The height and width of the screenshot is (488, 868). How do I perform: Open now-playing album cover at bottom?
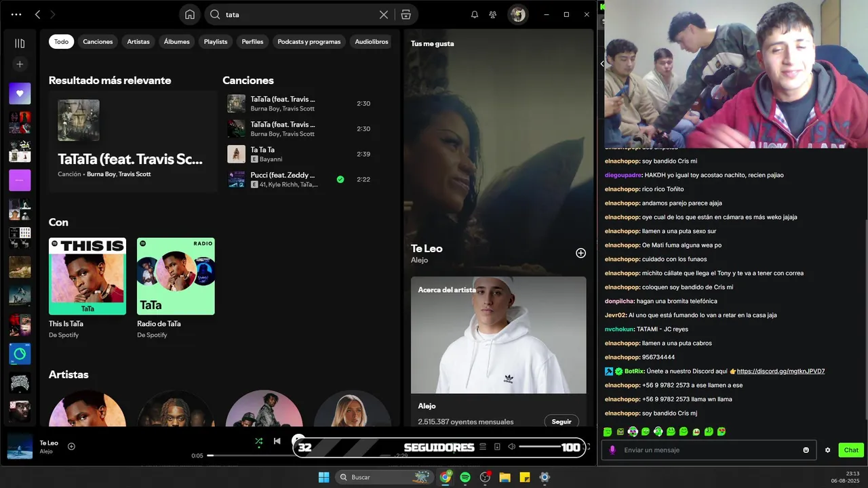point(20,447)
